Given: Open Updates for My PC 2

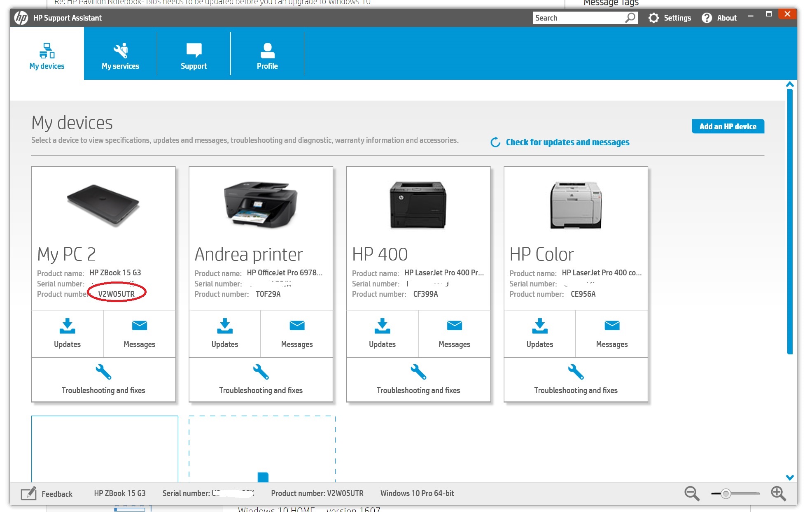Looking at the screenshot, I should (x=67, y=333).
